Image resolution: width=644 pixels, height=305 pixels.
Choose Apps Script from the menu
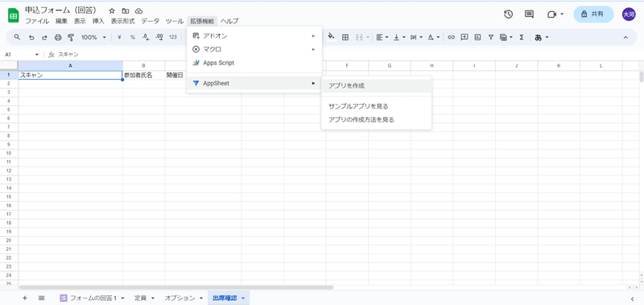click(x=254, y=63)
